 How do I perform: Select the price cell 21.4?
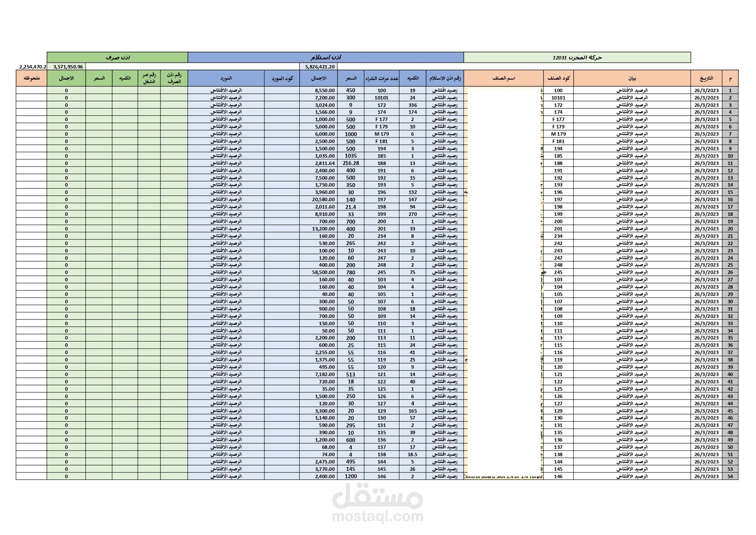tap(351, 207)
